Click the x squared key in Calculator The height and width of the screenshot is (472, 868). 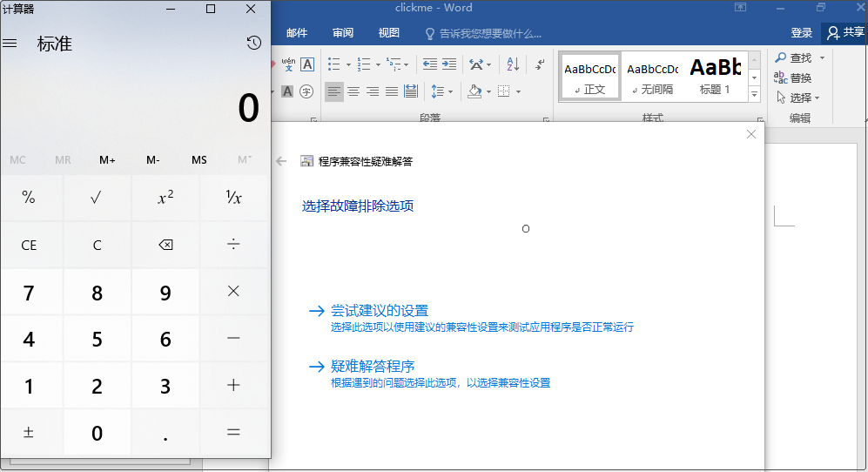[165, 198]
